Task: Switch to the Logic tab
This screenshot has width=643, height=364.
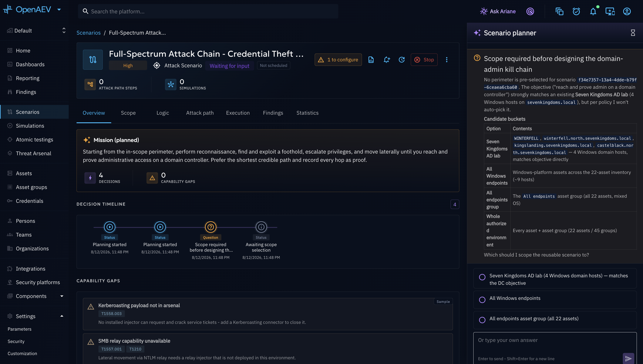Action: click(163, 113)
